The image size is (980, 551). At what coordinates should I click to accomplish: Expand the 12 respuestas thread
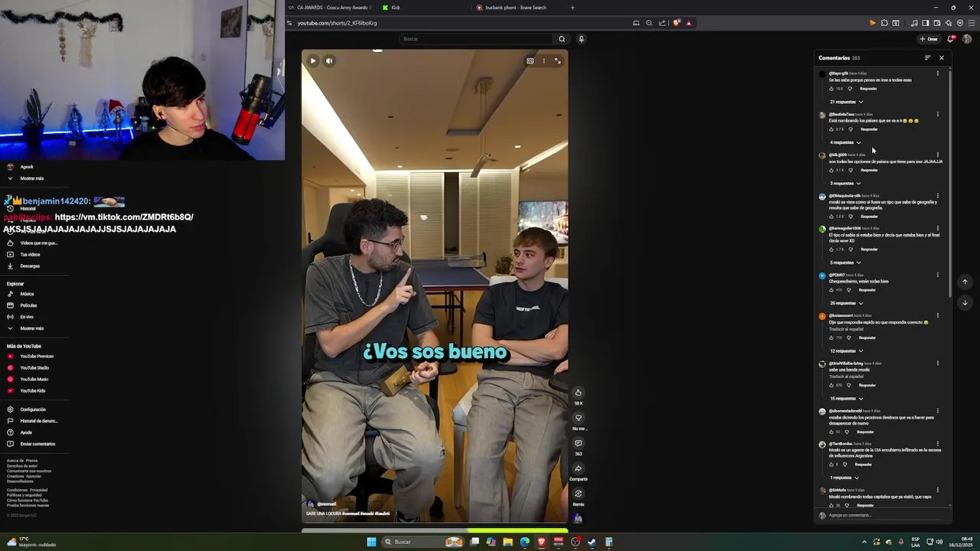click(846, 351)
